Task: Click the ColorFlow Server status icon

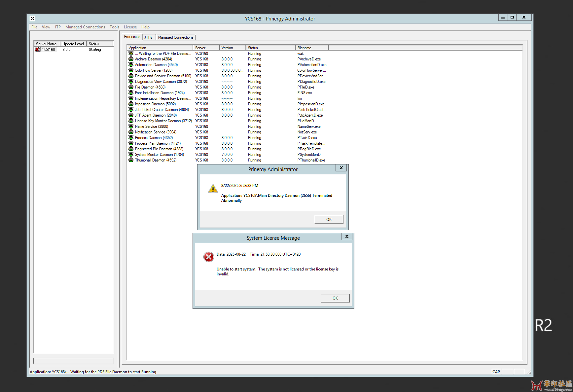Action: pyautogui.click(x=131, y=70)
